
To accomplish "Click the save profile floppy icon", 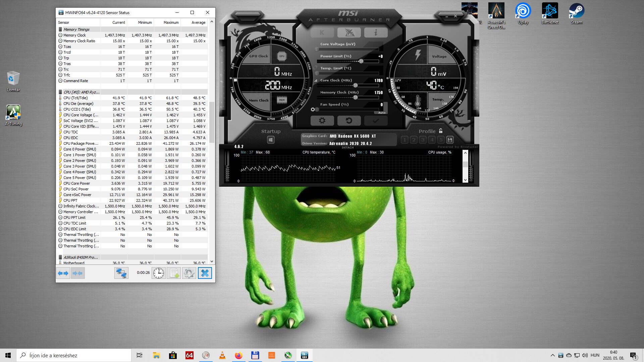I will 450,140.
